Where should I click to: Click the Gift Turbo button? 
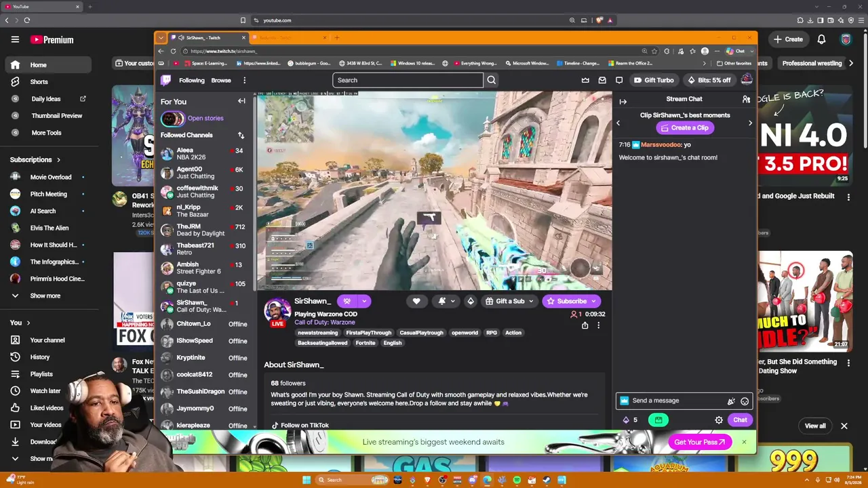(x=653, y=80)
